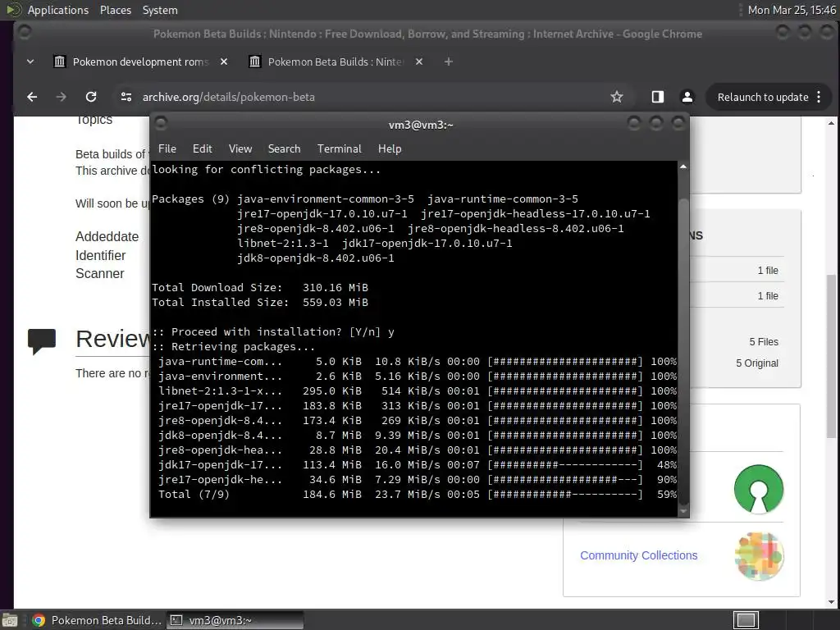Viewport: 840px width, 630px height.
Task: Click Community Collections thumbnail image
Action: click(x=759, y=556)
